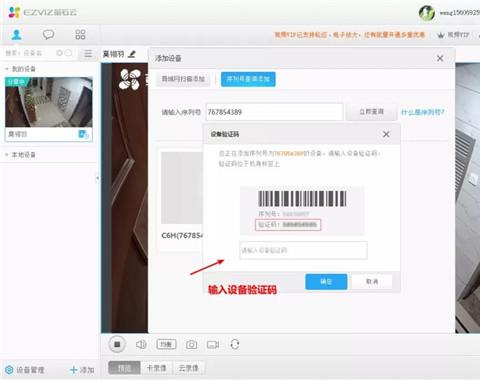
Task: Click the EZVIZ logo at top left
Action: coord(42,13)
